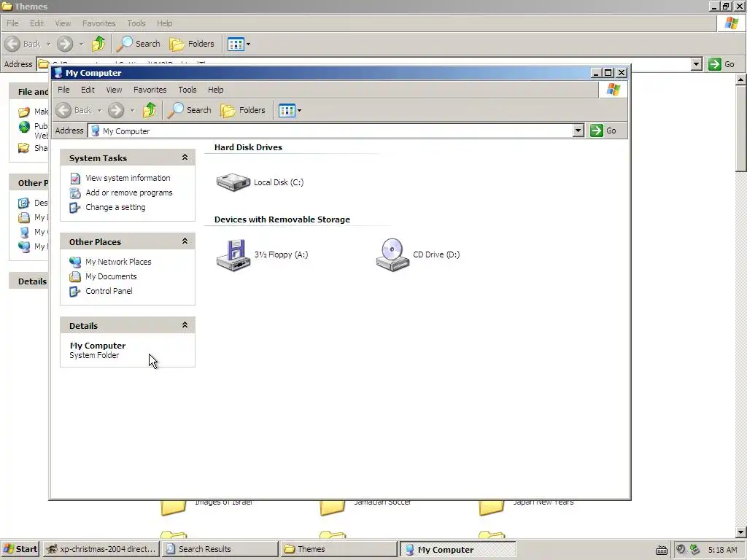Click Go button in My Computer address bar
Viewport: 747px width, 560px height.
(x=603, y=131)
